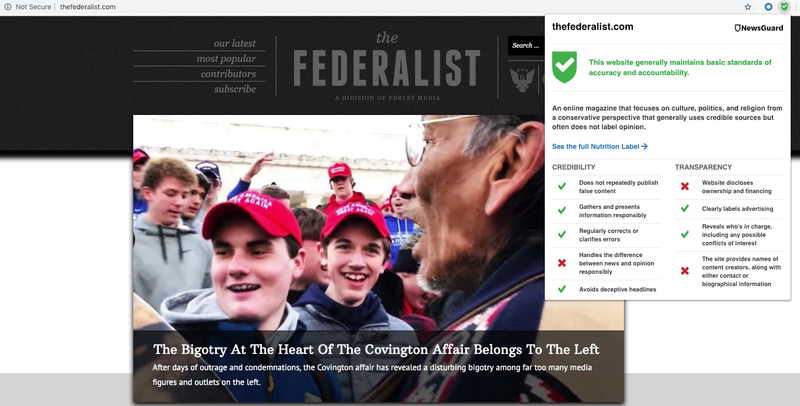Open the 'our latest' menu item
The image size is (800, 406).
tap(235, 43)
